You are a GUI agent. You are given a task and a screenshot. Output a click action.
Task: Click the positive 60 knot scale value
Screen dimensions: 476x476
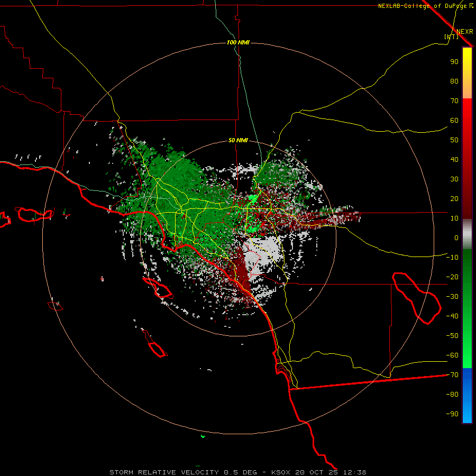[454, 120]
